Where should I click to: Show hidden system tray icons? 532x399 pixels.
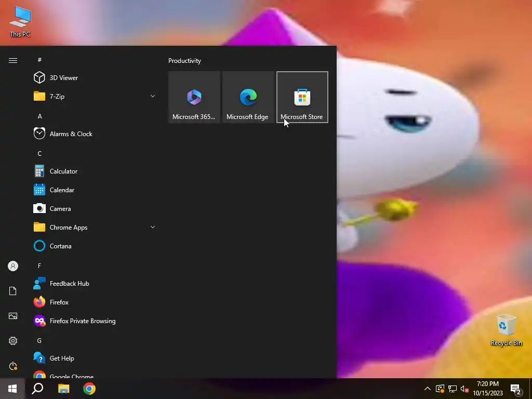pyautogui.click(x=428, y=389)
